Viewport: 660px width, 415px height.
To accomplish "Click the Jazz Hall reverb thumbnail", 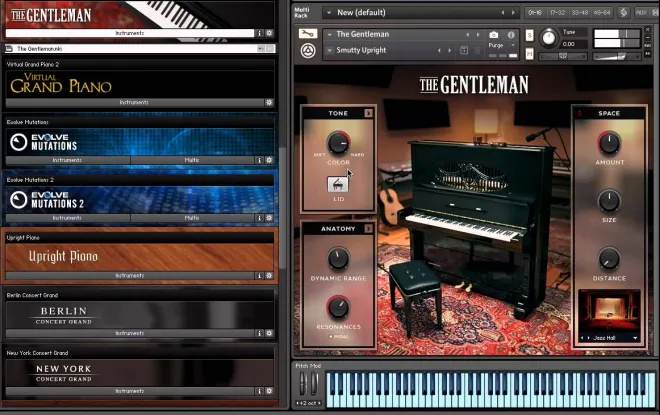I will (x=609, y=312).
